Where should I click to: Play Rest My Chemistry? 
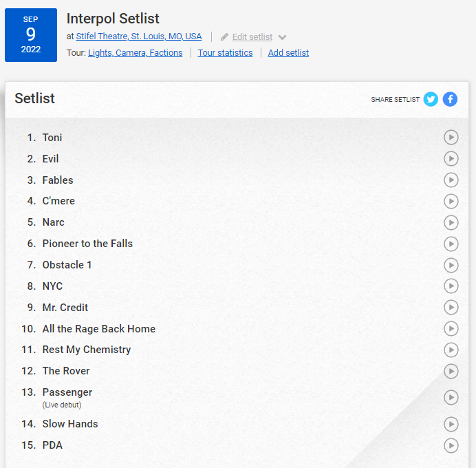(451, 350)
